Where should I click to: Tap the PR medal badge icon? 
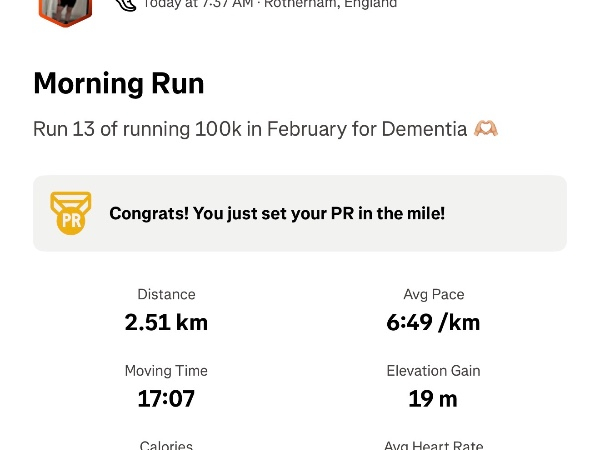[x=71, y=213]
